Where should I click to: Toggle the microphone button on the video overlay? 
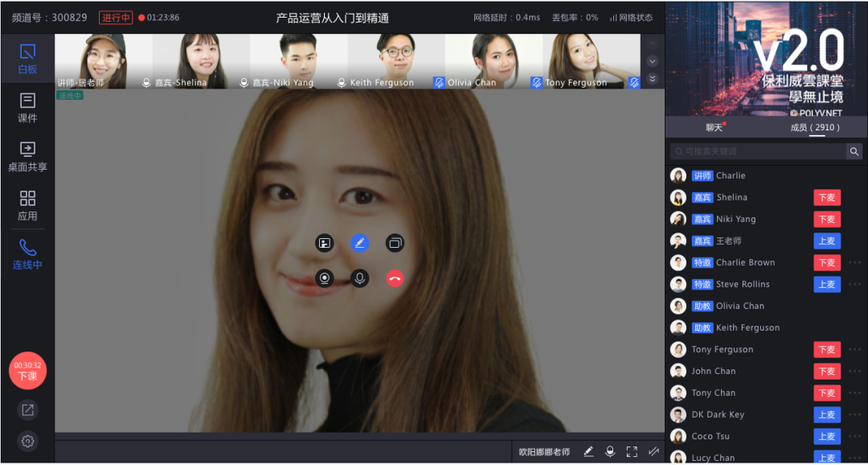tap(359, 278)
